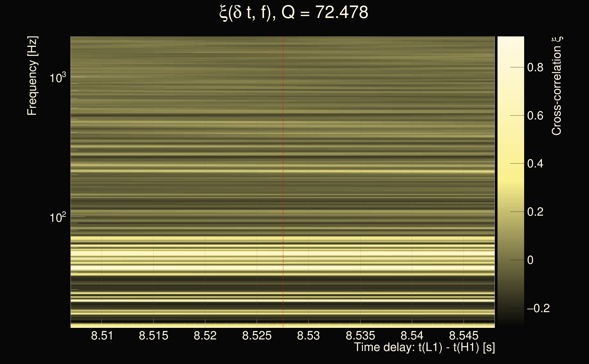Click the 8.52 x-axis tick label

205,336
